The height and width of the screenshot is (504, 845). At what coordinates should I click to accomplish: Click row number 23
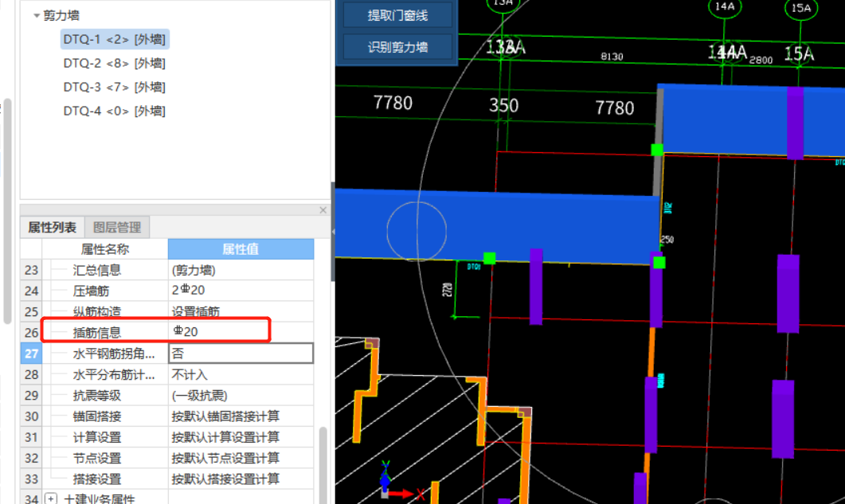click(x=31, y=270)
